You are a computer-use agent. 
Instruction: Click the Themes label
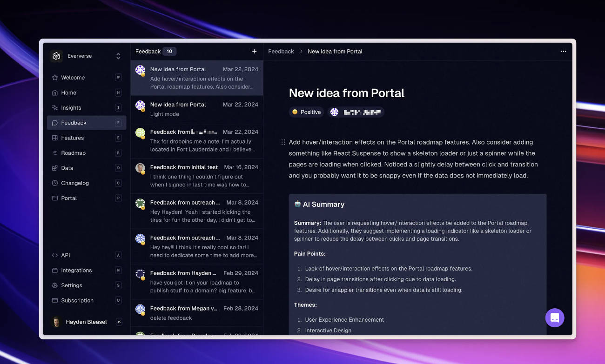tap(305, 305)
